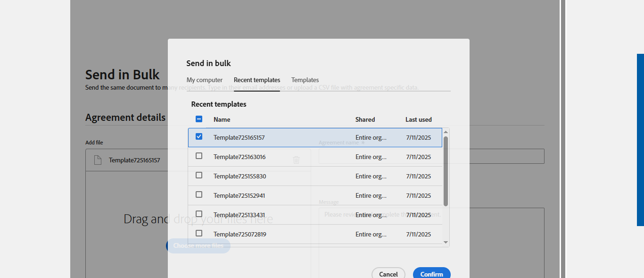Click the scroll up arrow in template list
644x278 pixels.
tap(446, 132)
